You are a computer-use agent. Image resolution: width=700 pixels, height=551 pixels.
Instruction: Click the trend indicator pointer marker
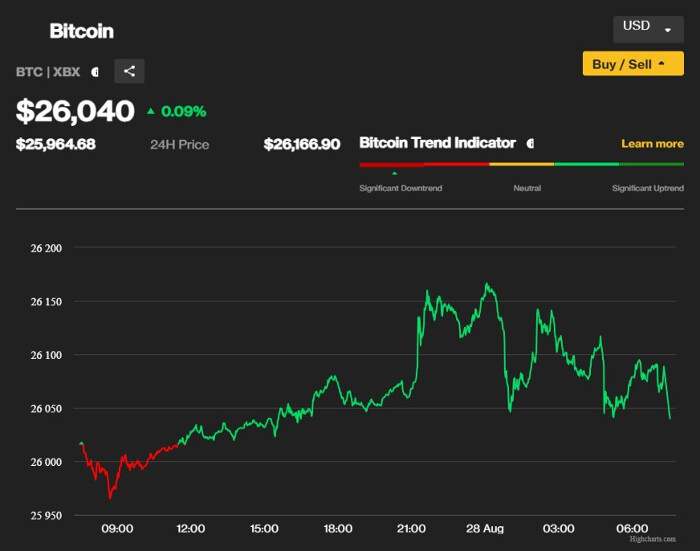[394, 173]
